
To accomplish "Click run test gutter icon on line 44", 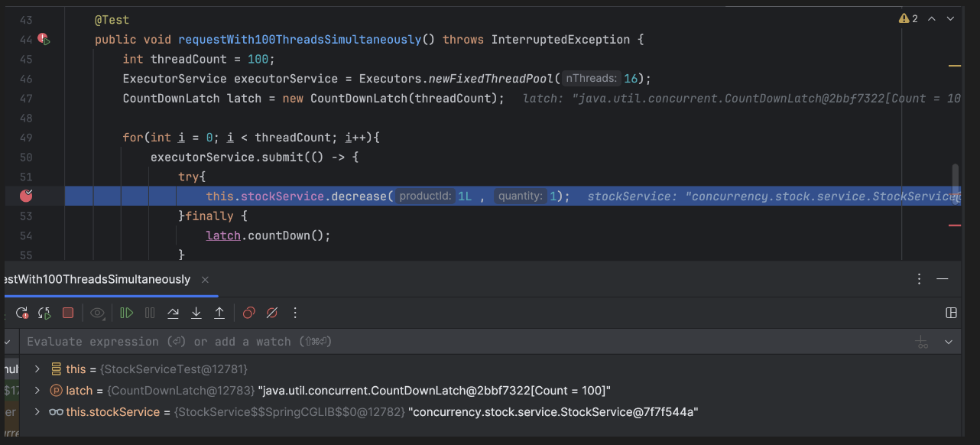I will click(44, 39).
